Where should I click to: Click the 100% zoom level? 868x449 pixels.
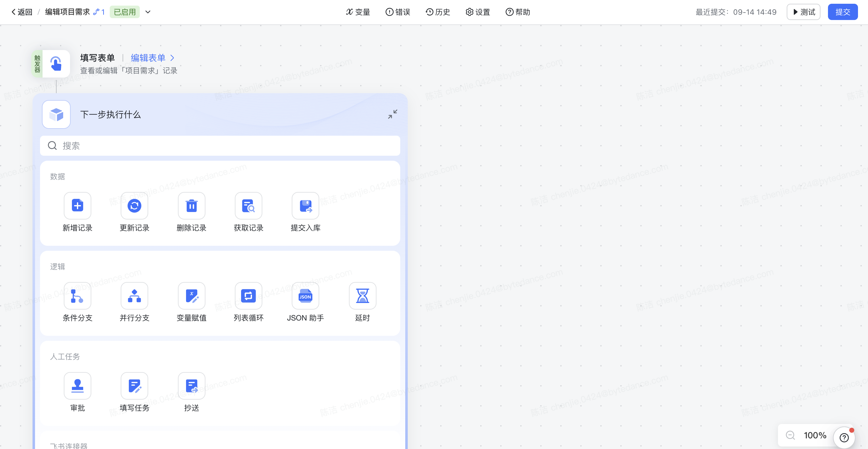[x=815, y=435]
